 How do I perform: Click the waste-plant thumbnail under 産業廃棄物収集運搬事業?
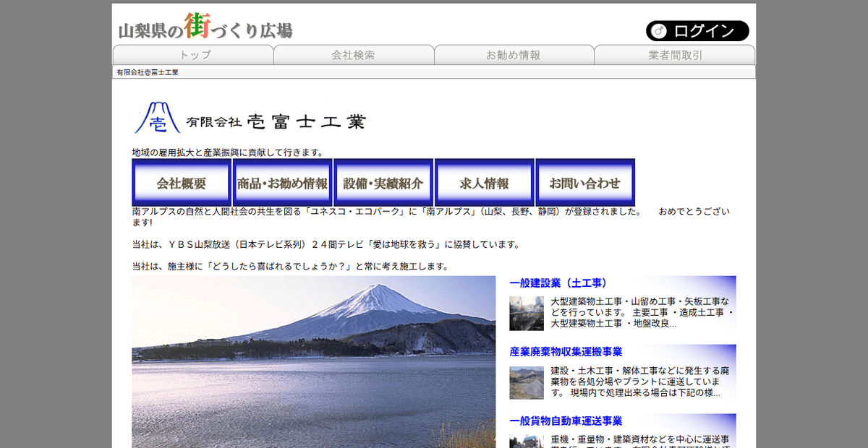click(527, 383)
